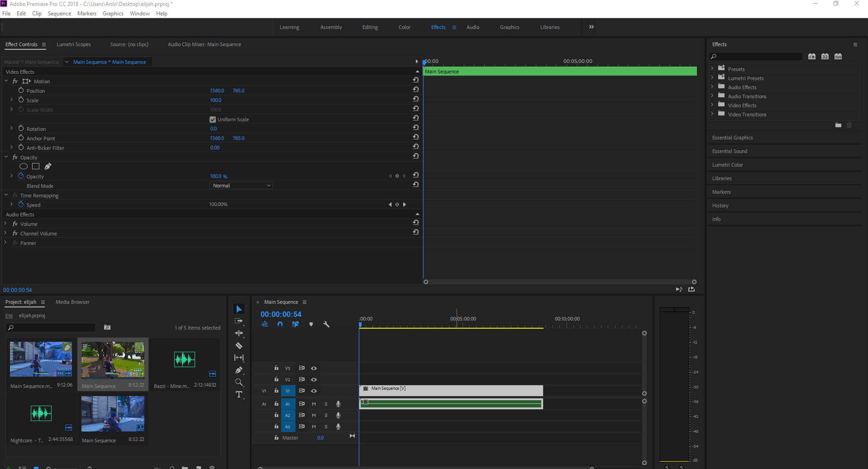Open Essential Sound panel
The image size is (868, 469).
(730, 151)
